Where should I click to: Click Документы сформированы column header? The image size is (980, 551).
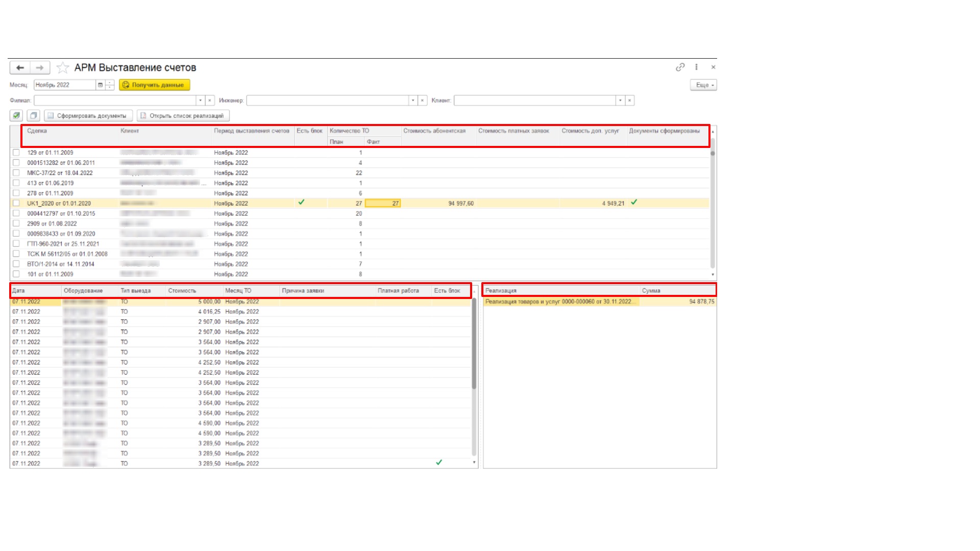pyautogui.click(x=664, y=131)
